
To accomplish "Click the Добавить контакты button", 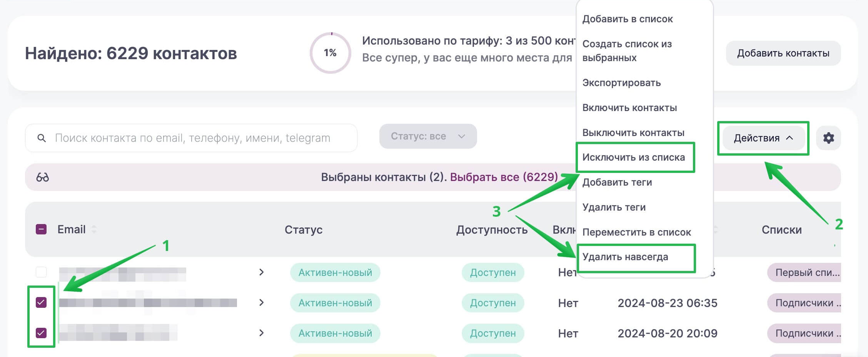I will click(783, 53).
